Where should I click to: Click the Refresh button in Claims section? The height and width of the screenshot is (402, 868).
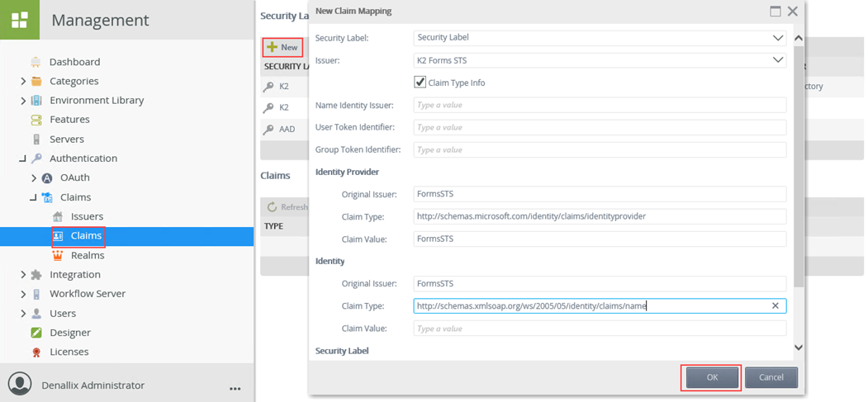(287, 207)
